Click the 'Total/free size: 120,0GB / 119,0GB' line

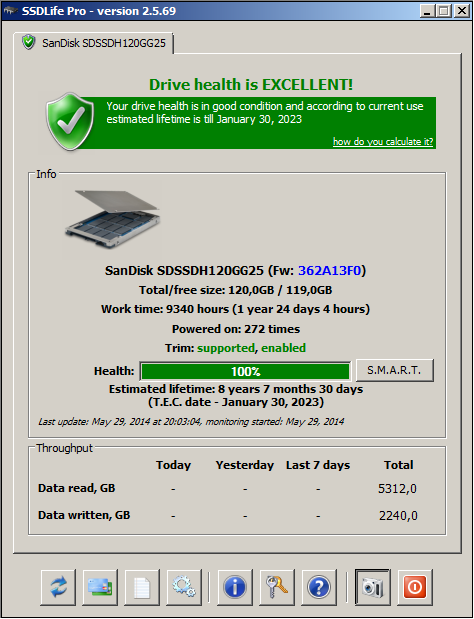(236, 290)
